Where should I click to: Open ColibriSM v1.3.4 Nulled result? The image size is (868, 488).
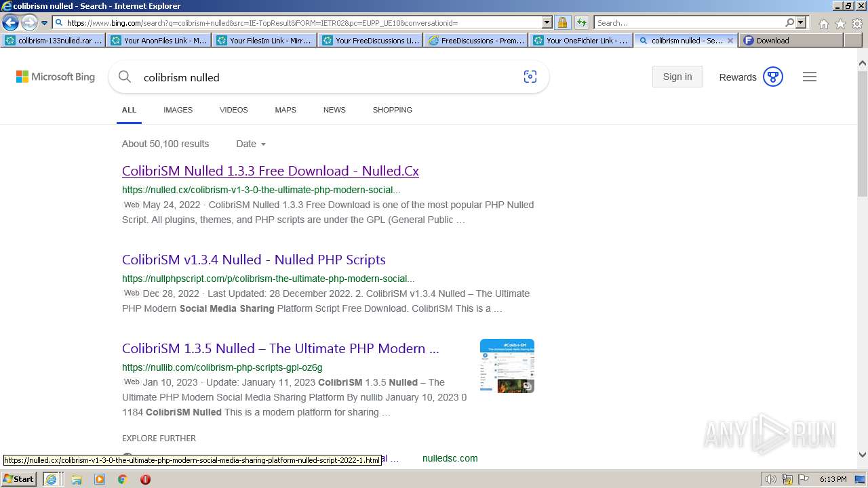coord(254,260)
